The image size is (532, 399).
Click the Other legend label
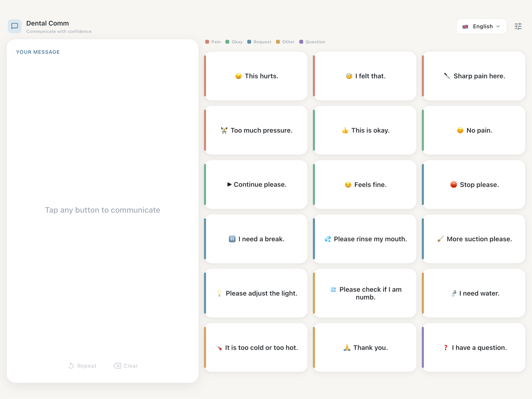click(x=288, y=42)
